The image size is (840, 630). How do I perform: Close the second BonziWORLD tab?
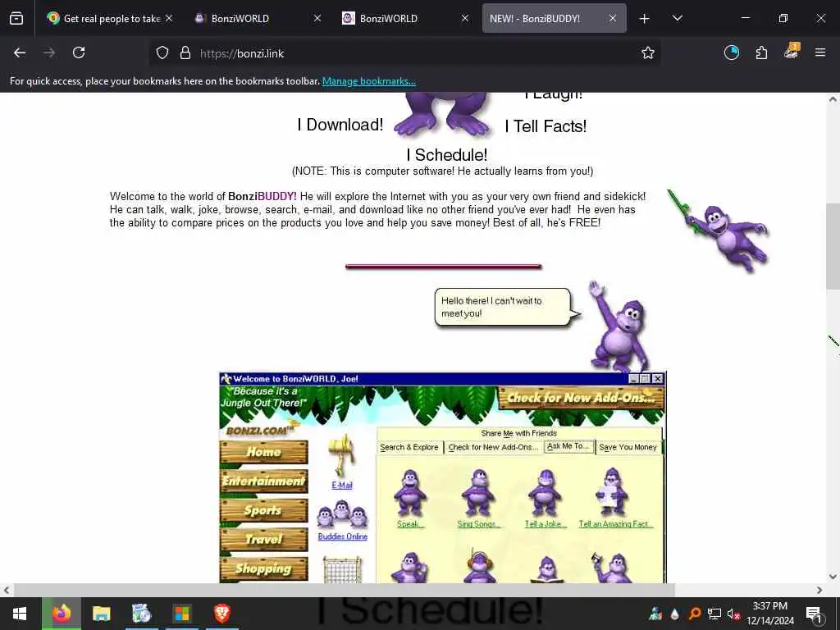(x=465, y=18)
